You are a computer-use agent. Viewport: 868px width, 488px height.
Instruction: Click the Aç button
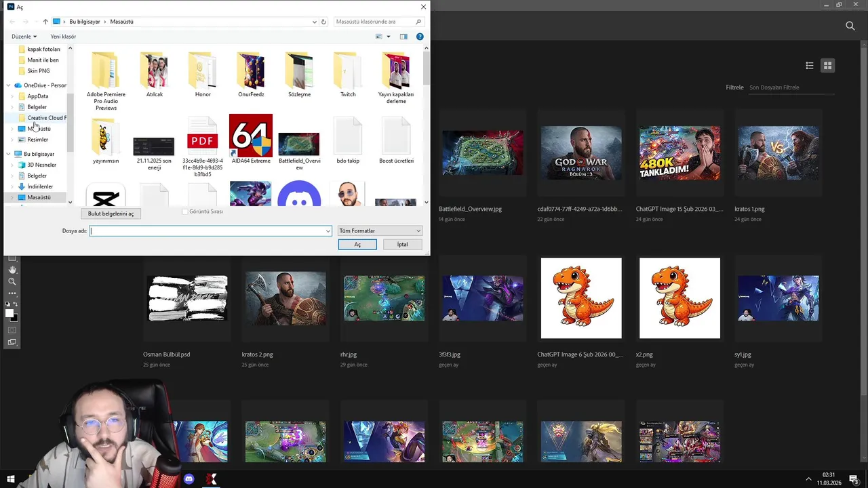(x=357, y=245)
